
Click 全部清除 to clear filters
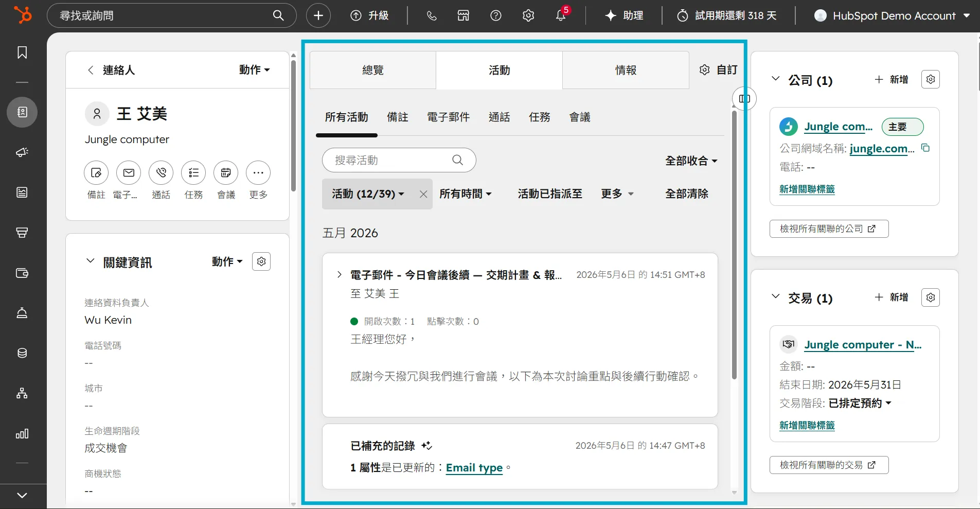pos(687,194)
